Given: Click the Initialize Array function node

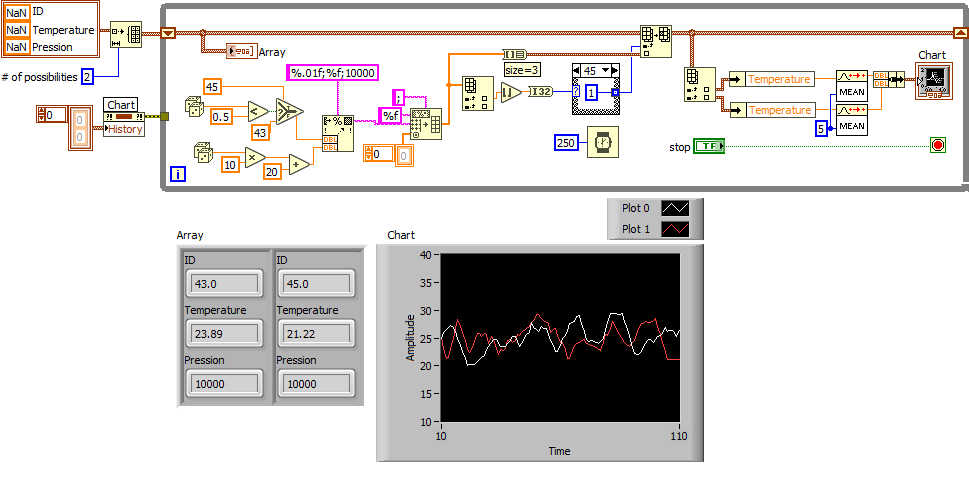Looking at the screenshot, I should [126, 33].
